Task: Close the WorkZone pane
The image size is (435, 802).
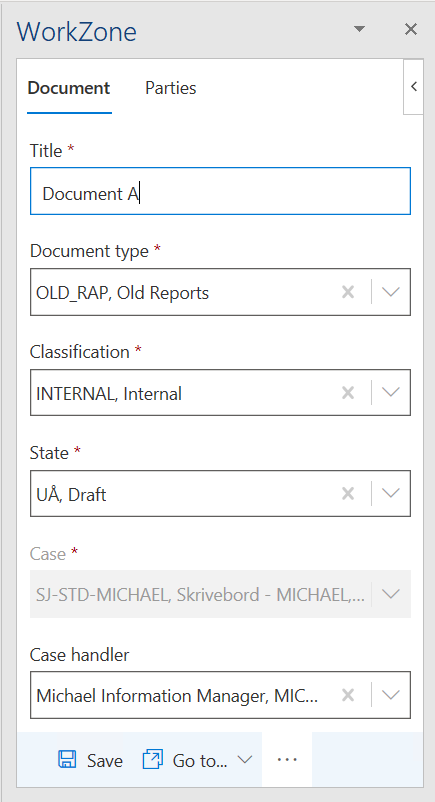Action: (x=411, y=29)
